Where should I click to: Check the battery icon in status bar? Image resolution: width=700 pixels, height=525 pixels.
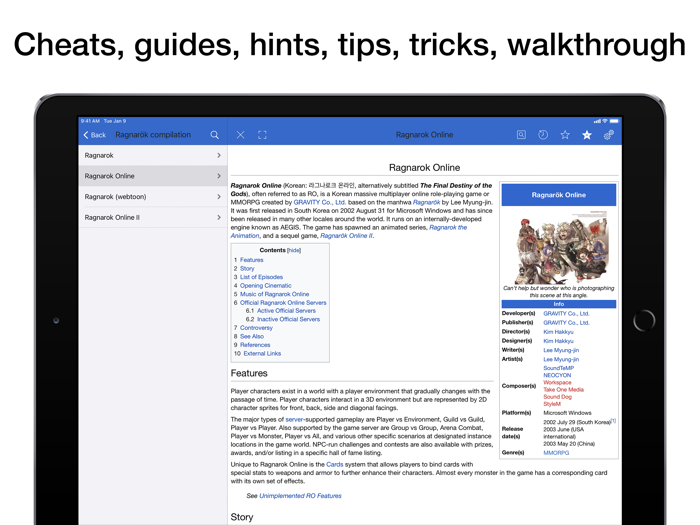coord(614,121)
